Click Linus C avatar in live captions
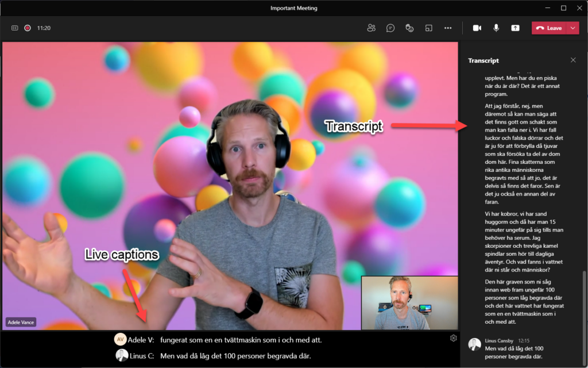The width and height of the screenshot is (588, 368). coord(122,355)
